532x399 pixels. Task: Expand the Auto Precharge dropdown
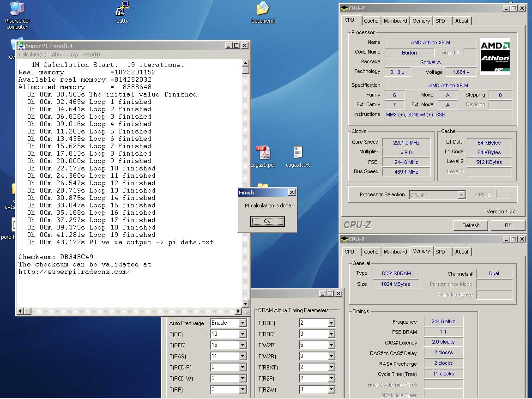coord(242,323)
